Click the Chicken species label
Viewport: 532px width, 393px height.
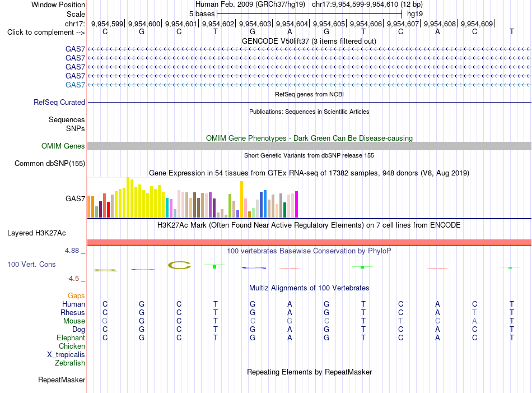pyautogui.click(x=72, y=346)
